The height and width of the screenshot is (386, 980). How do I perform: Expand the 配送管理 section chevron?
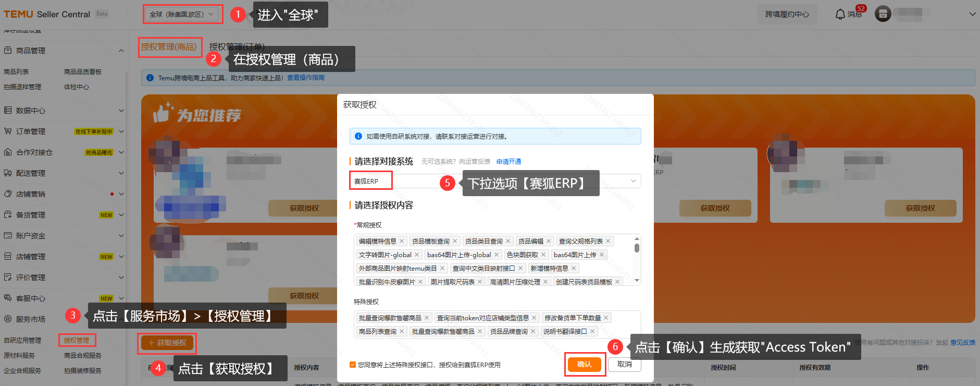click(x=121, y=173)
